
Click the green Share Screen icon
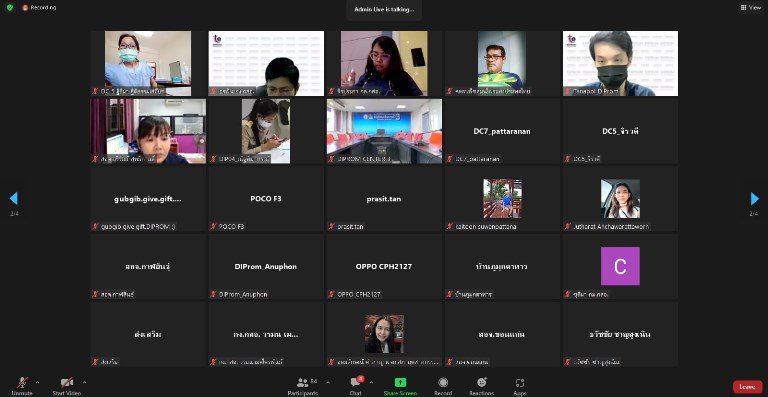(400, 382)
